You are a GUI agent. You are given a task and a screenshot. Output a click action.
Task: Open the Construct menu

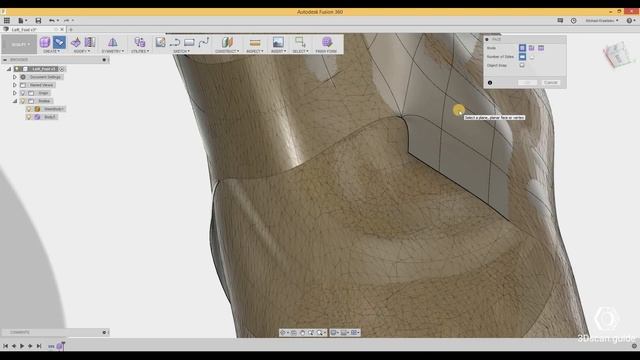click(227, 51)
